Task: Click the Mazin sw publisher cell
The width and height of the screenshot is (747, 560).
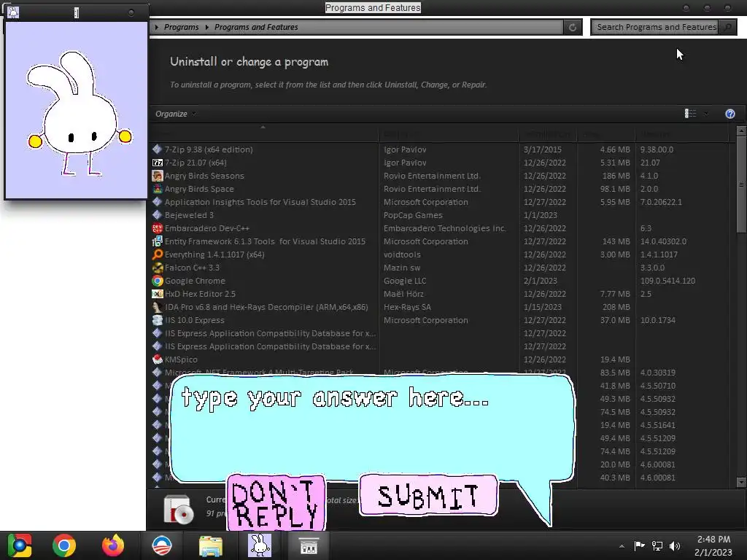Action: (x=402, y=268)
